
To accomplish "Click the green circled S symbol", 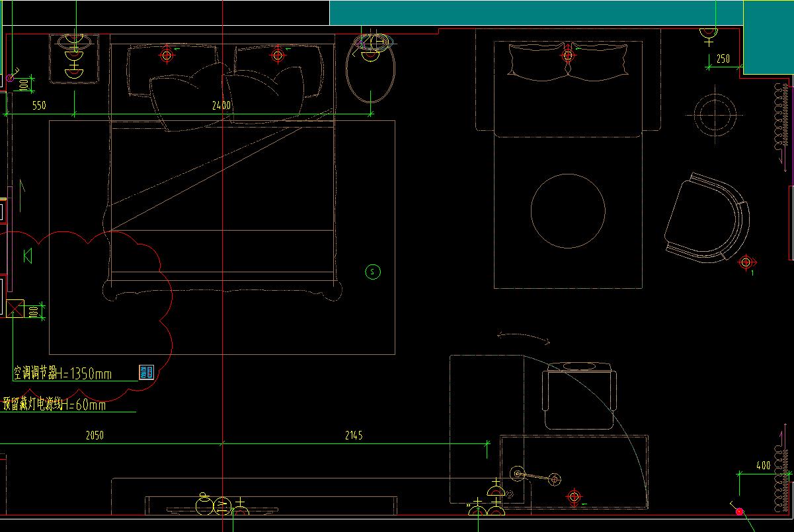I will [373, 272].
